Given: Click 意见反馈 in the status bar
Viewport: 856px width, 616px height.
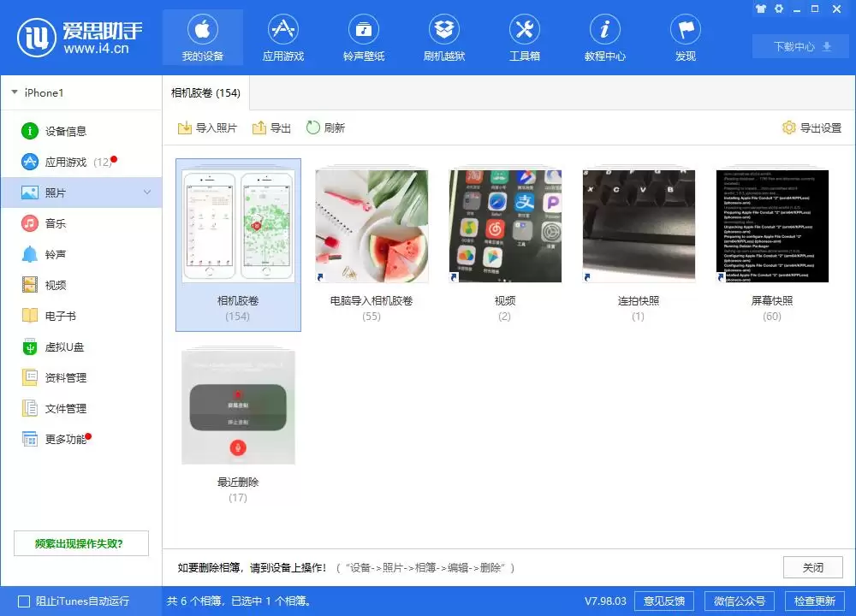Looking at the screenshot, I should [664, 601].
